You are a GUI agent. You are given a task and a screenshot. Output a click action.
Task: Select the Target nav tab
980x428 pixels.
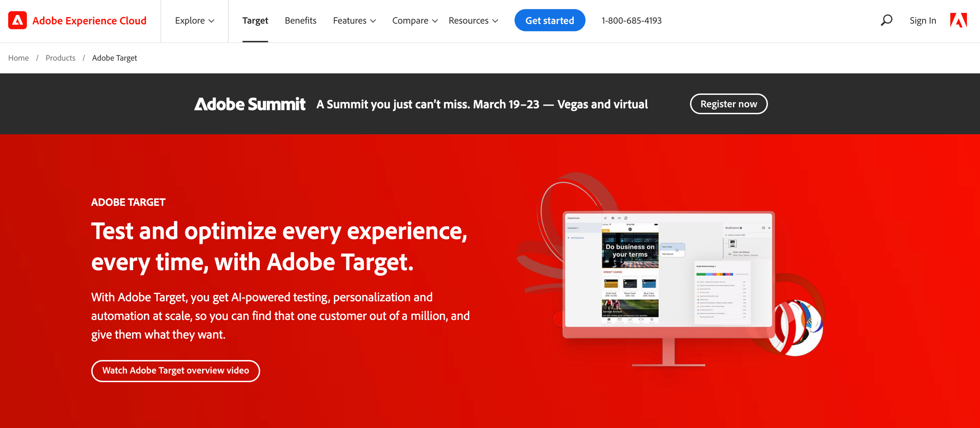255,21
